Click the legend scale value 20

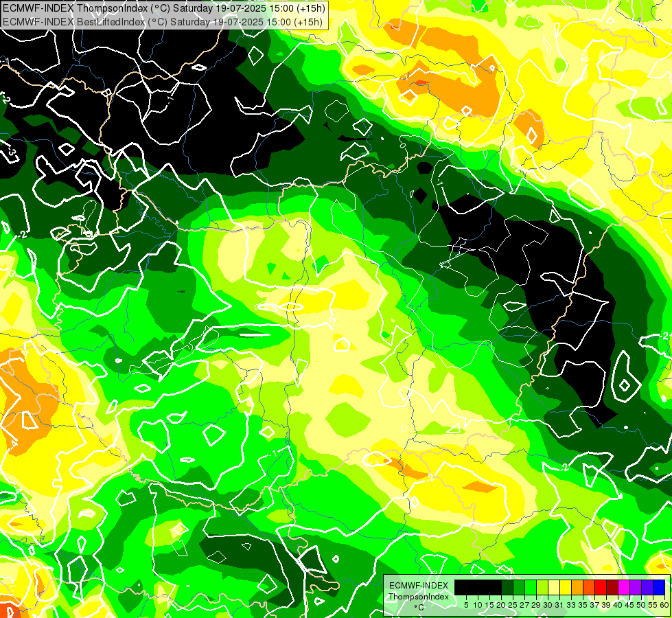point(502,605)
